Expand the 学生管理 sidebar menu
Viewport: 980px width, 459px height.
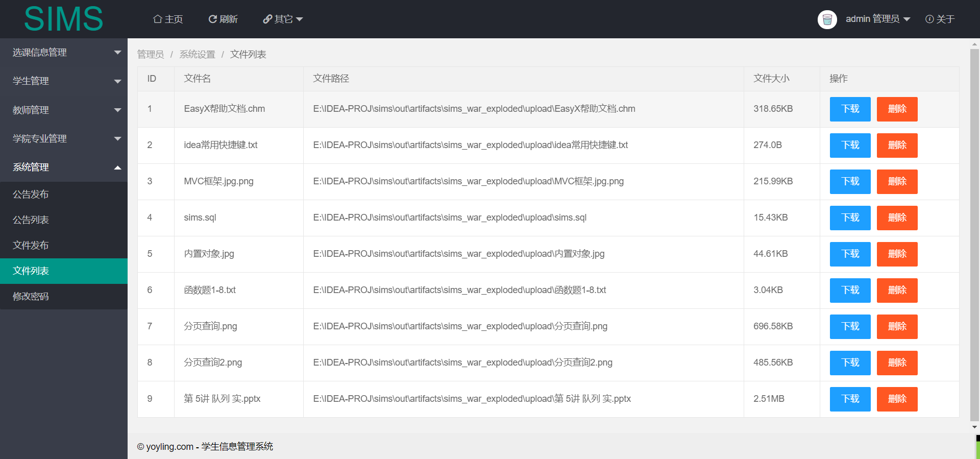64,81
